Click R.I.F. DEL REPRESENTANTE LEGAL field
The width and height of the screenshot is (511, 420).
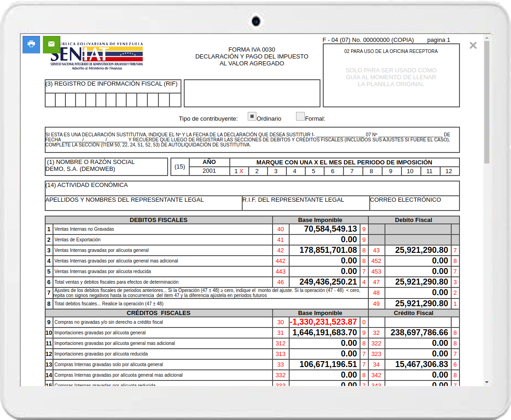(x=306, y=203)
